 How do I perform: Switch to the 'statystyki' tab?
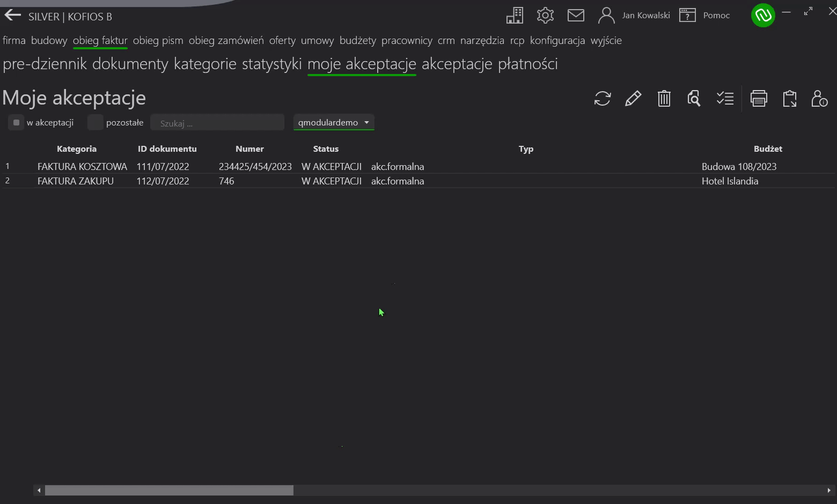272,64
